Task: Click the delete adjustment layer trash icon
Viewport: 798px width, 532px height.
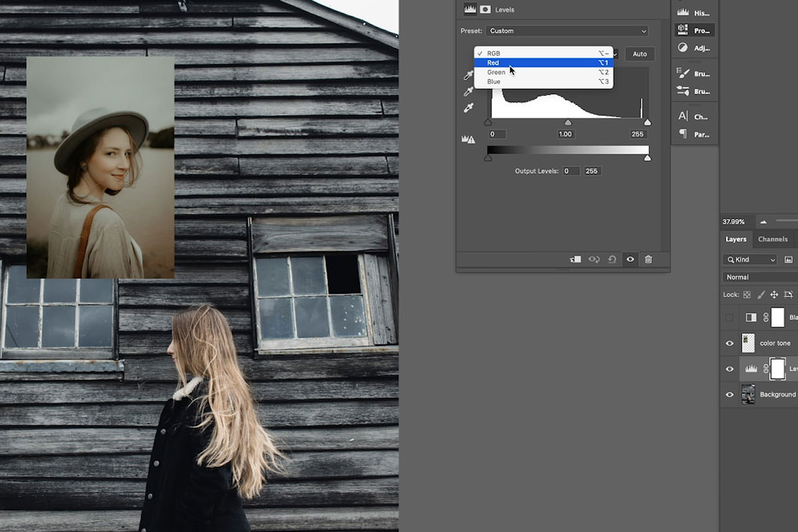Action: [648, 259]
